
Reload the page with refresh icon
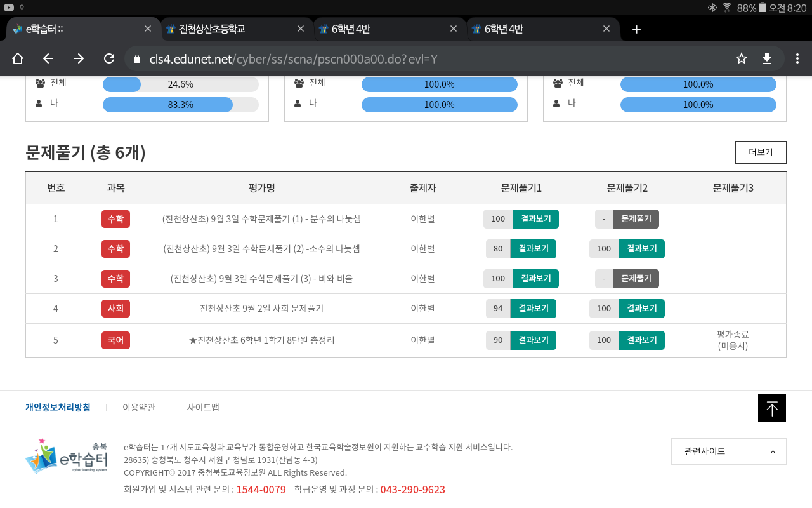tap(109, 58)
